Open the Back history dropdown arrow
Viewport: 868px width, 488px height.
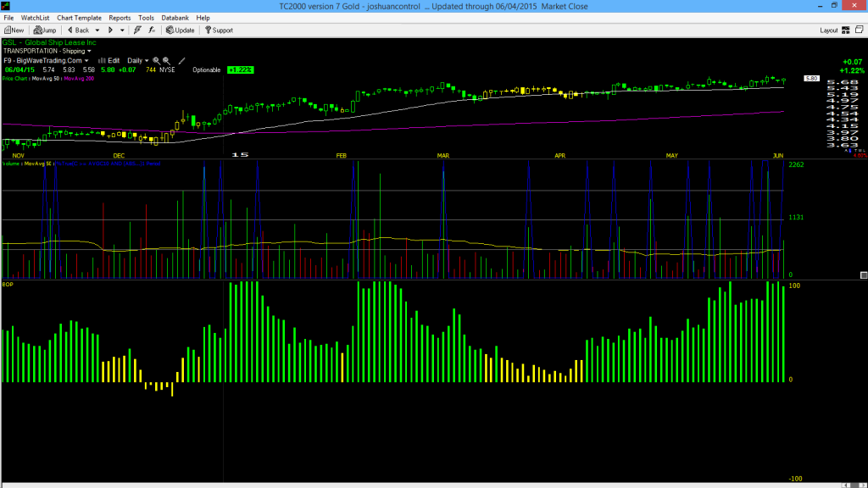(x=97, y=30)
